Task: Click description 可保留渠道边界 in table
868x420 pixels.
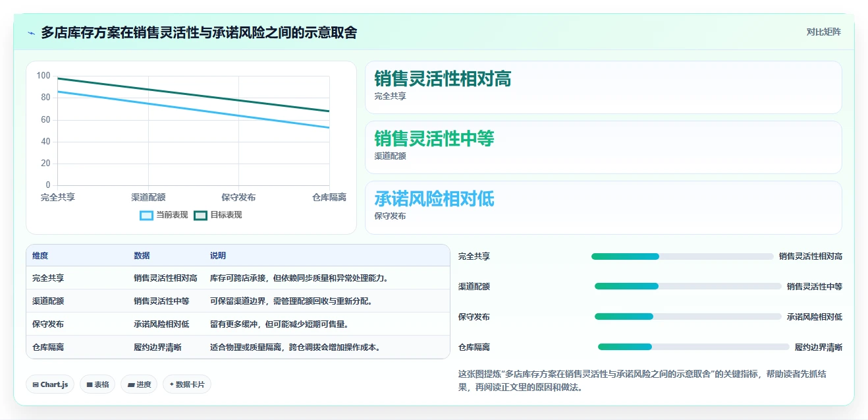Action: tap(292, 301)
